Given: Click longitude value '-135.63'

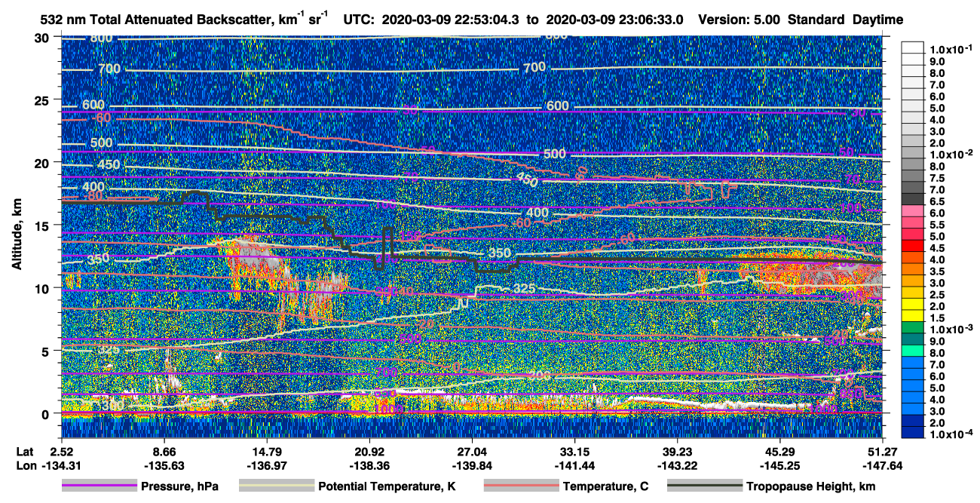Looking at the screenshot, I should click(x=164, y=465).
